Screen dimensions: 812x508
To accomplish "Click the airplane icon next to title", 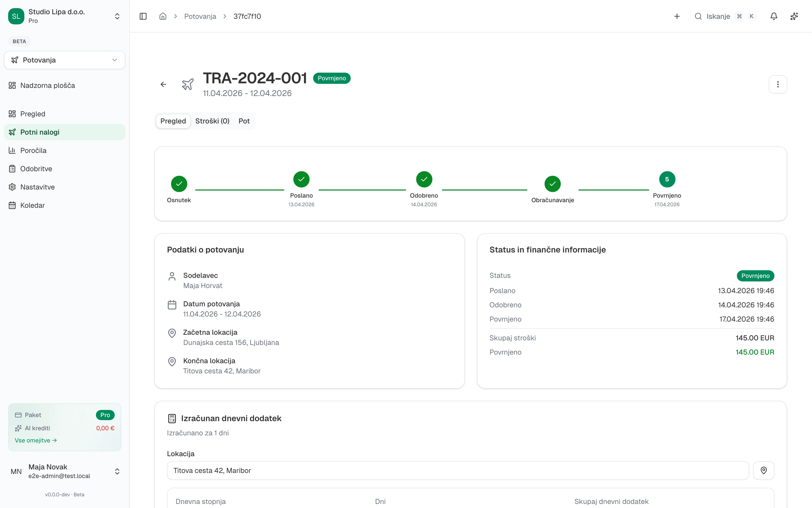I will pyautogui.click(x=188, y=84).
